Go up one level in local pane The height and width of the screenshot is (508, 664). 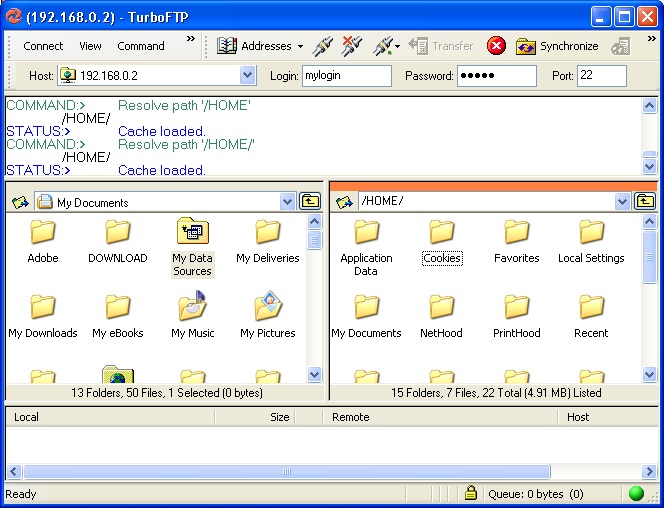coord(310,201)
